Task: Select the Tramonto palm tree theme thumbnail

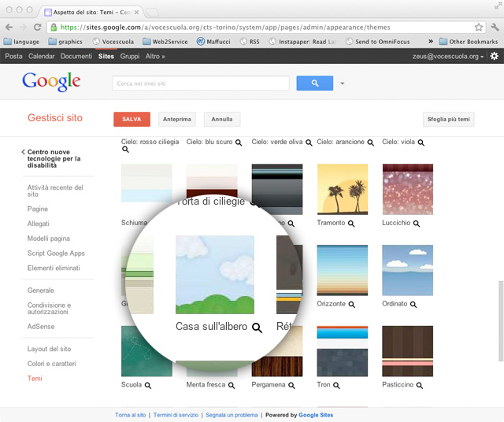Action: tap(342, 189)
